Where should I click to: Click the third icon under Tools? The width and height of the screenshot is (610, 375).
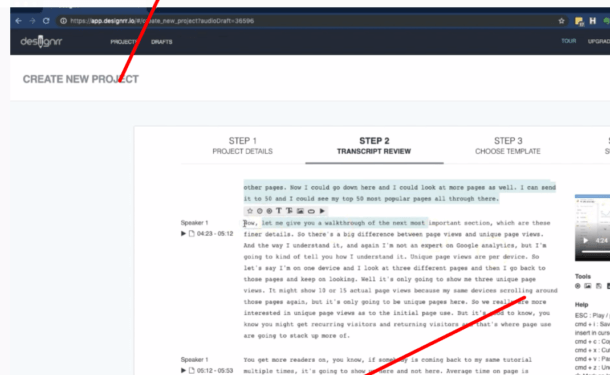click(599, 286)
